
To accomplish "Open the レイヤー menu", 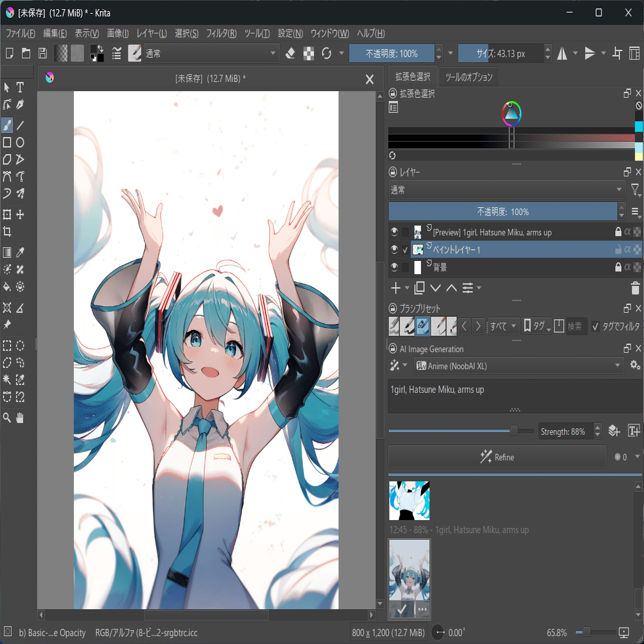I will click(x=151, y=33).
